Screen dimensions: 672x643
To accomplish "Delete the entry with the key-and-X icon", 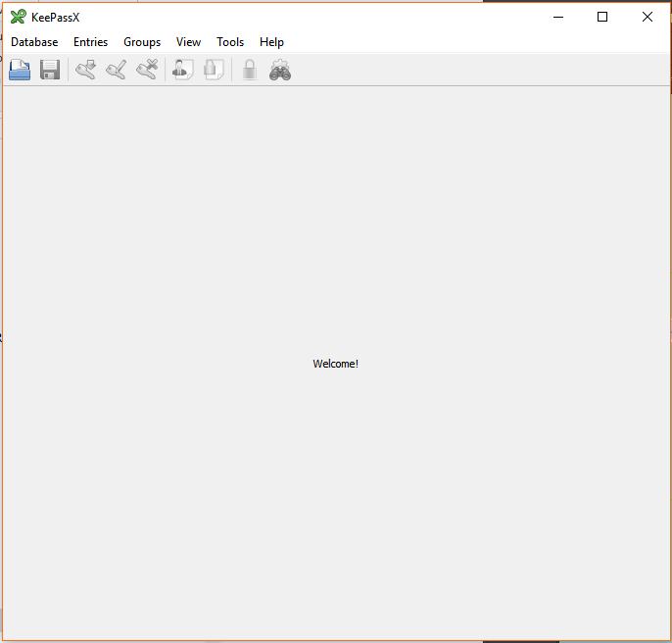I will 147,70.
